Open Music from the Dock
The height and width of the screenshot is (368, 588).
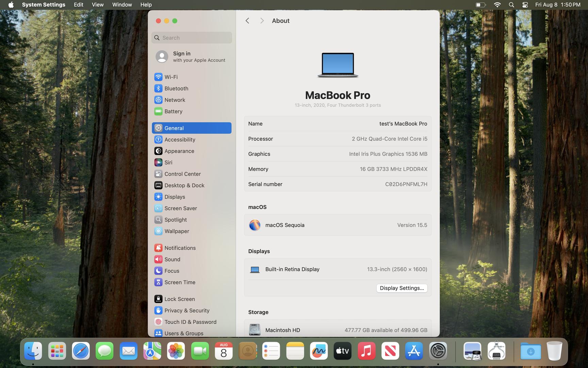coord(366,351)
